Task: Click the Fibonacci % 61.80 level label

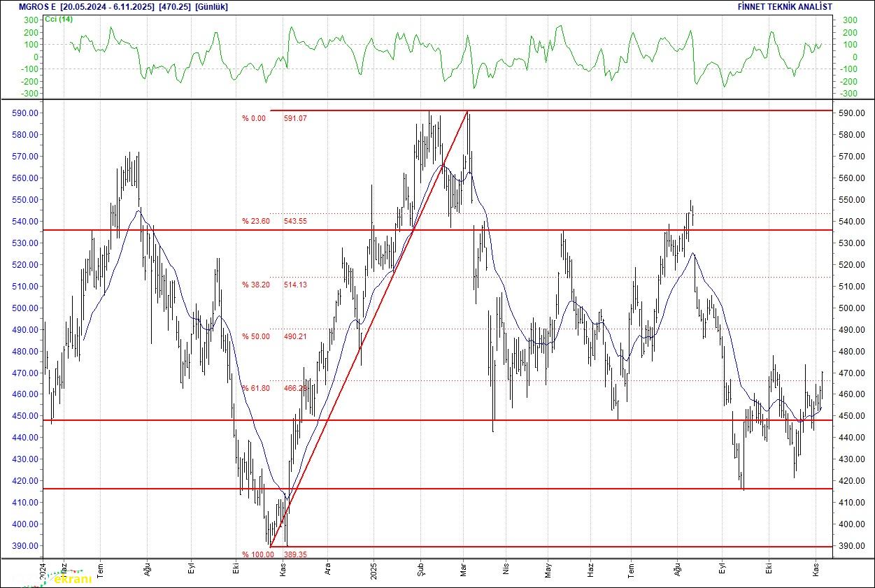Action: (254, 389)
